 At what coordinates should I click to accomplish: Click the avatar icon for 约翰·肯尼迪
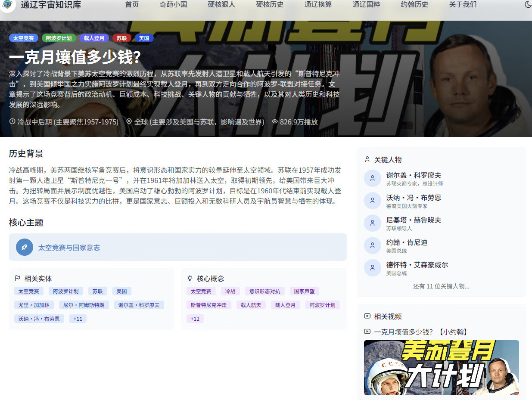[x=373, y=245]
